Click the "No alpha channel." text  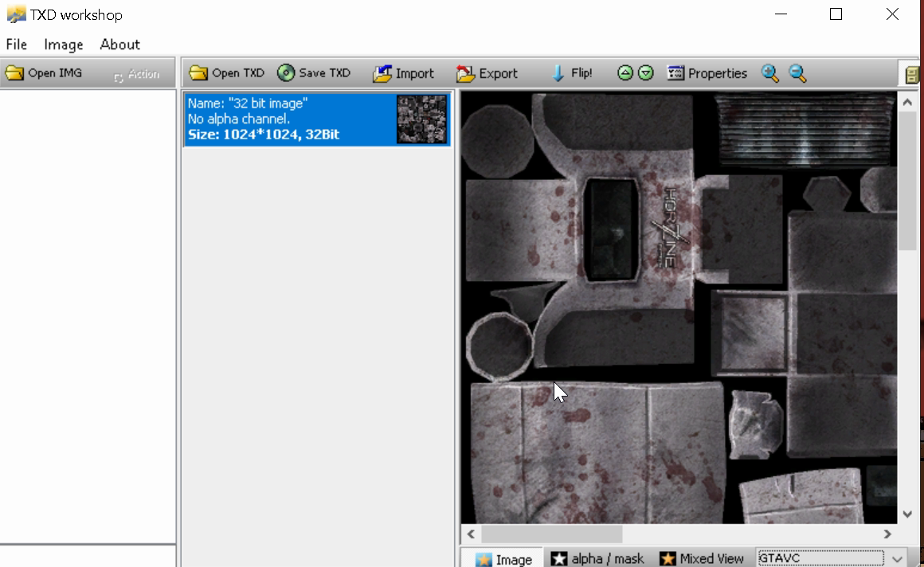pos(239,119)
